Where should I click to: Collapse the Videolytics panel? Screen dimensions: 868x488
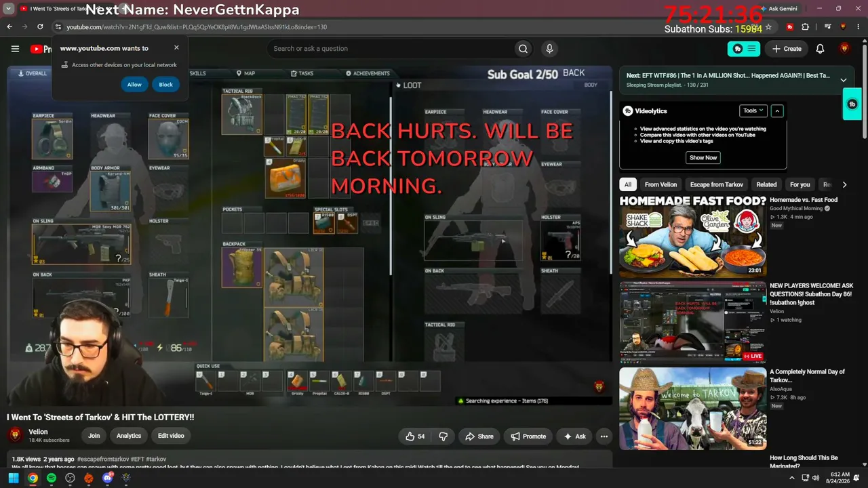(x=777, y=110)
